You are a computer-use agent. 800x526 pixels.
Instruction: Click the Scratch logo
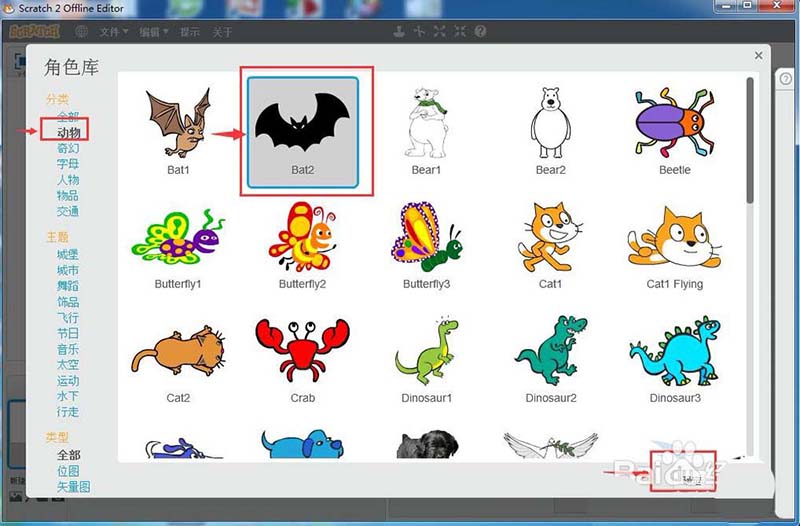[35, 32]
